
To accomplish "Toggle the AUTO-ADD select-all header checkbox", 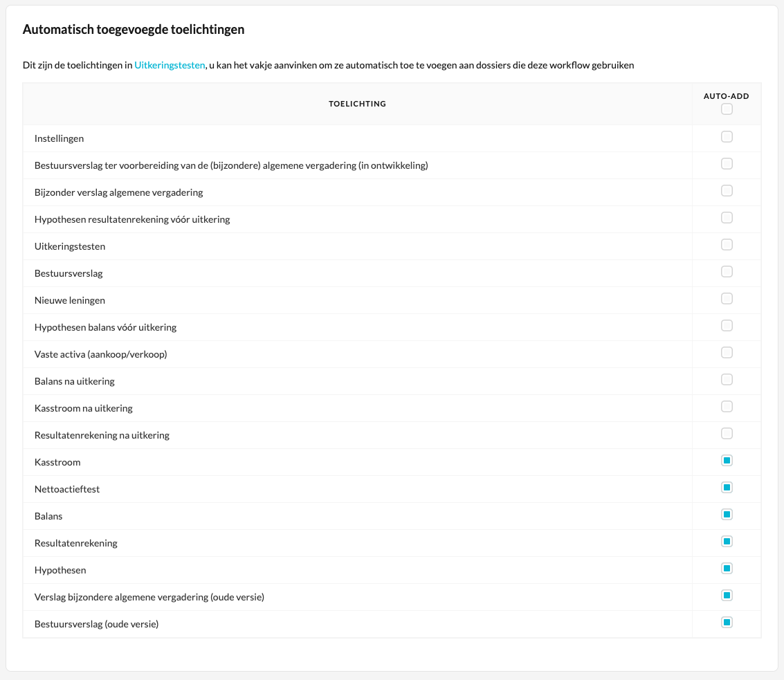I will (727, 109).
